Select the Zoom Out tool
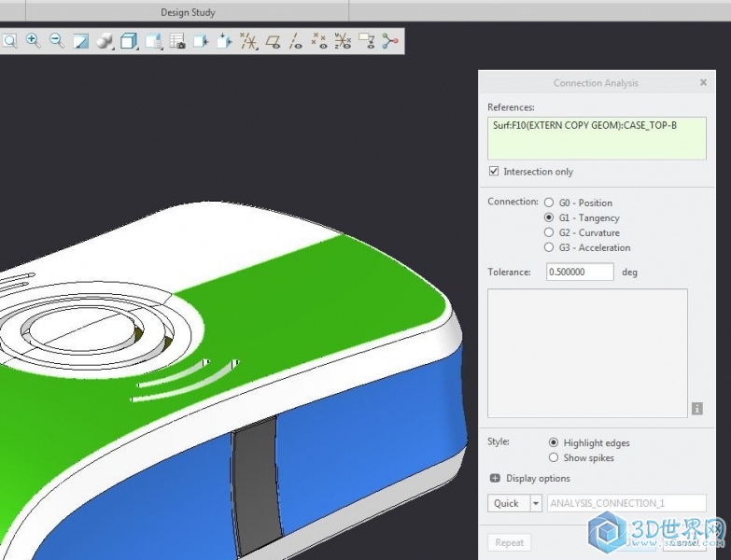 (x=57, y=41)
